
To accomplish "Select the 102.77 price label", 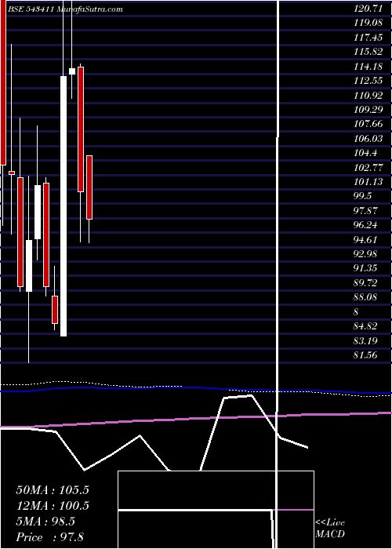I will pyautogui.click(x=368, y=167).
